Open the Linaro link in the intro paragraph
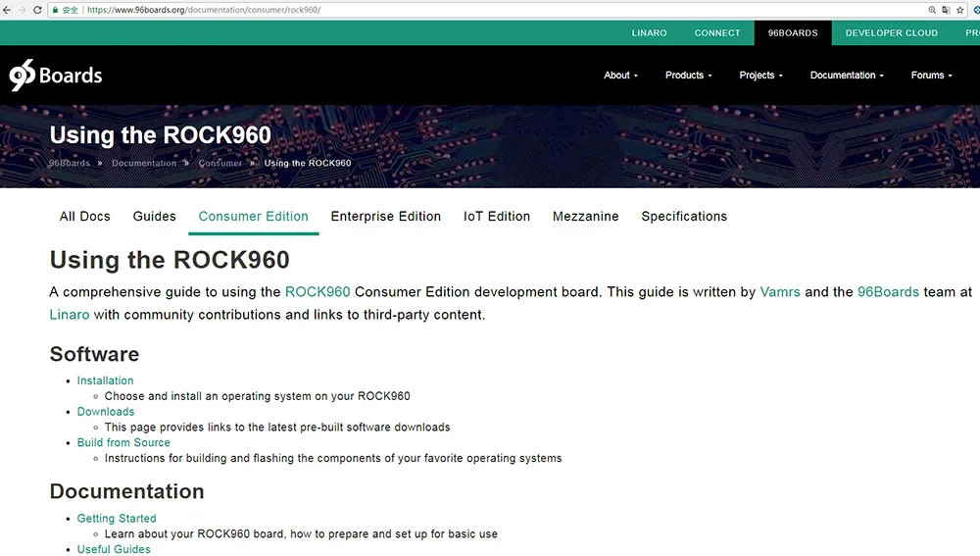The width and height of the screenshot is (980, 556). 70,315
